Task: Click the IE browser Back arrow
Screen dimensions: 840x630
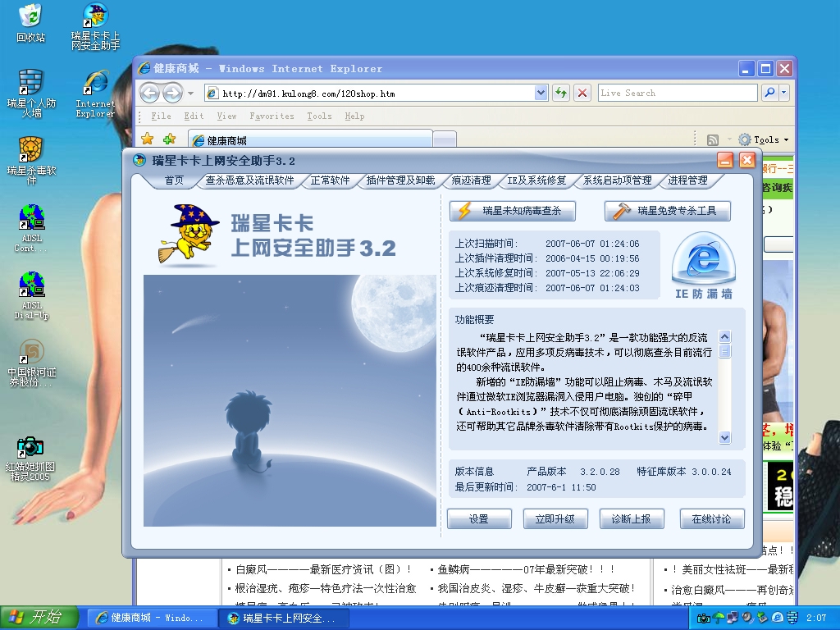Action: pos(150,94)
